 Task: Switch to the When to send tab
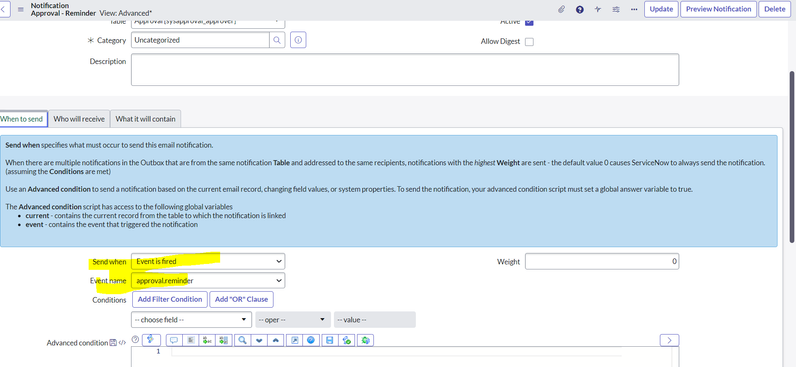(x=22, y=119)
